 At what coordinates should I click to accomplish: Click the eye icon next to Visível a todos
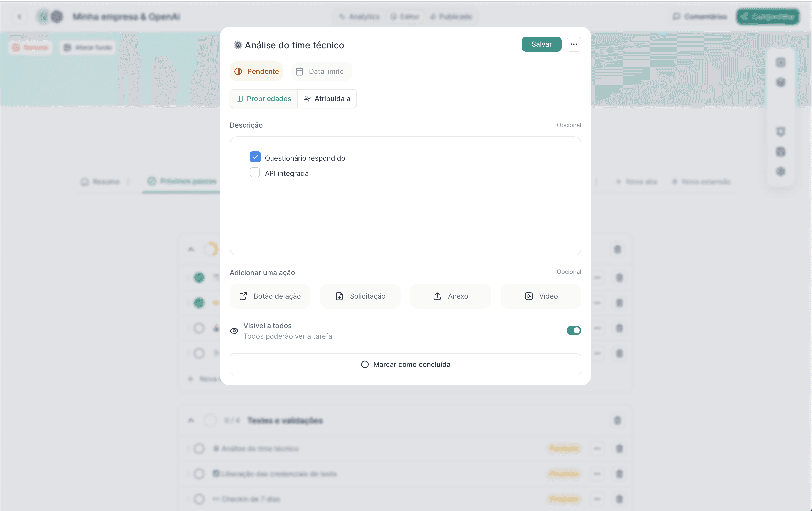[234, 331]
